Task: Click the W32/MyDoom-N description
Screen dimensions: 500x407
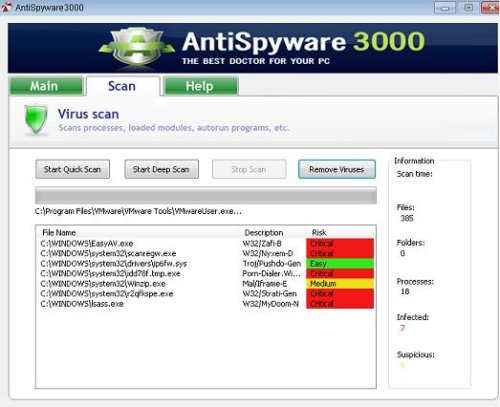Action: (x=270, y=304)
